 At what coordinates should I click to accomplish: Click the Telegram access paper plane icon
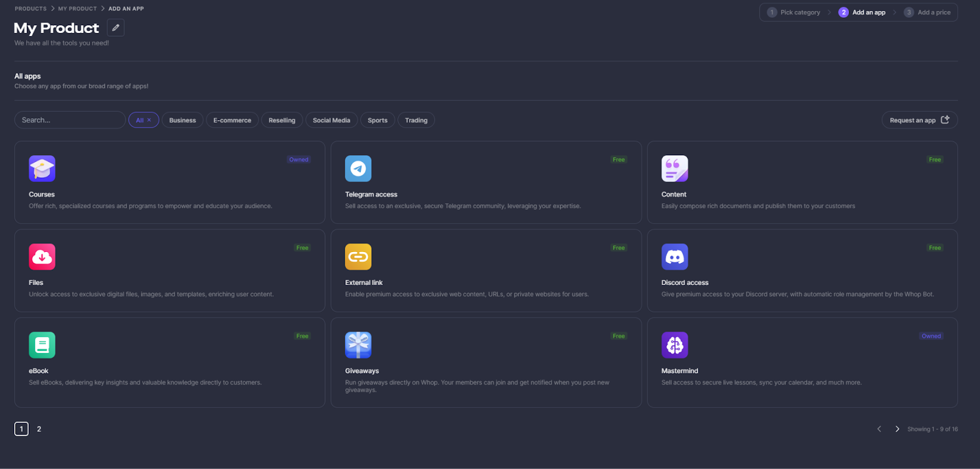point(358,169)
